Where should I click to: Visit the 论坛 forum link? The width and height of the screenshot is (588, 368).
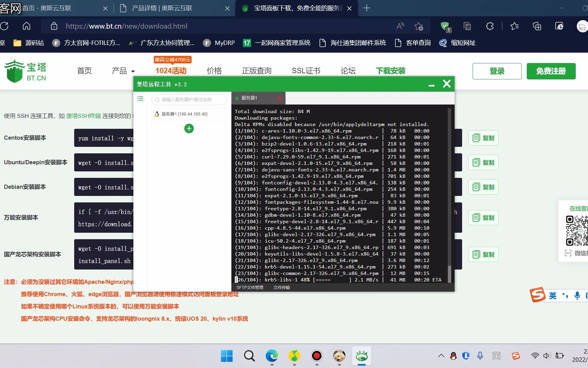348,71
